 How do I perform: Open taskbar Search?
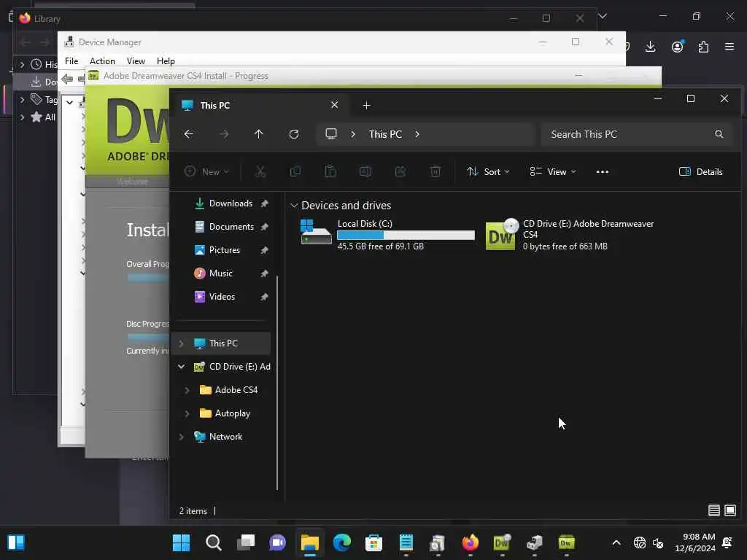[214, 542]
